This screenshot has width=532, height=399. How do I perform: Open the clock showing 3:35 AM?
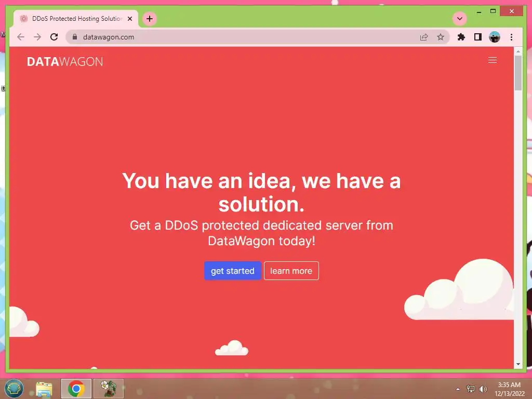[x=509, y=389]
